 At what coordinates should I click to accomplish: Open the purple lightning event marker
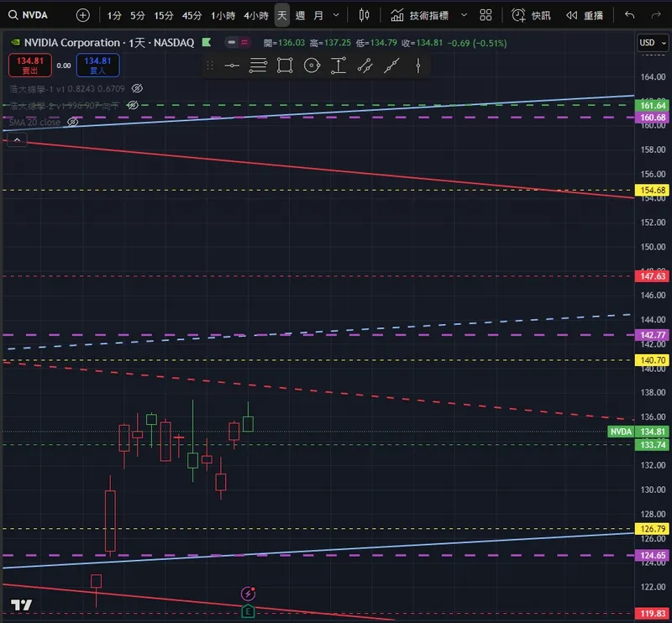[x=248, y=594]
